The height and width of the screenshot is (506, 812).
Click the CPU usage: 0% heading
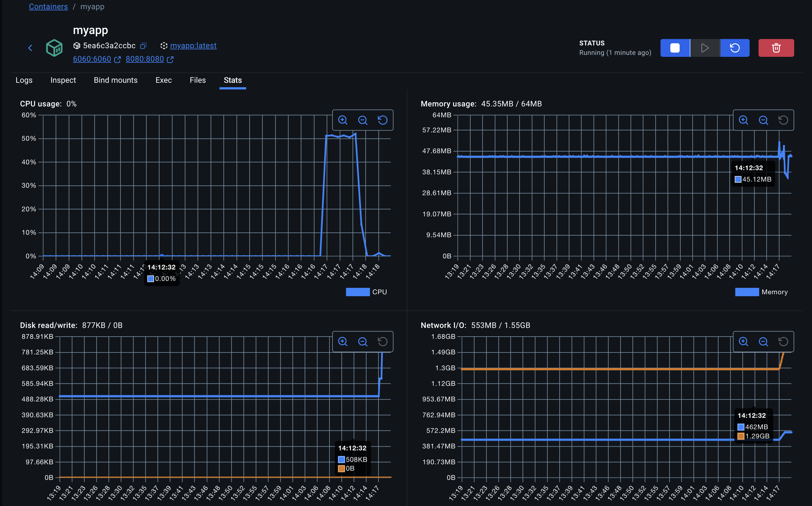pyautogui.click(x=48, y=104)
